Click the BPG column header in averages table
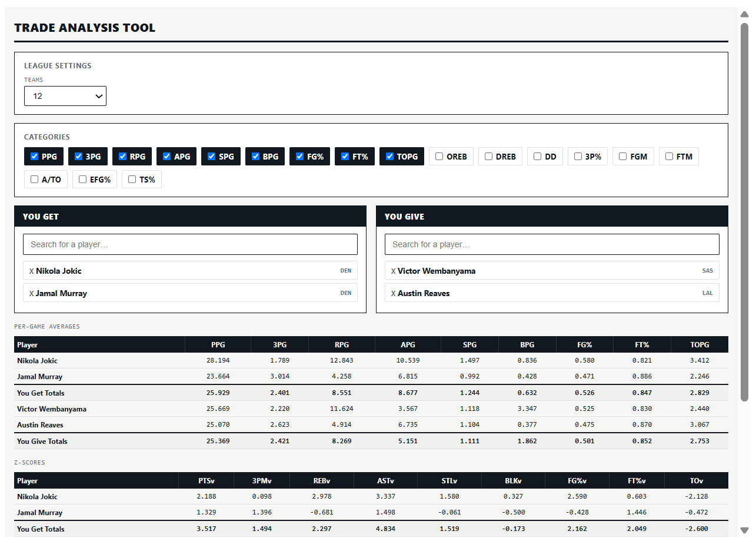The image size is (756, 541). 527,345
